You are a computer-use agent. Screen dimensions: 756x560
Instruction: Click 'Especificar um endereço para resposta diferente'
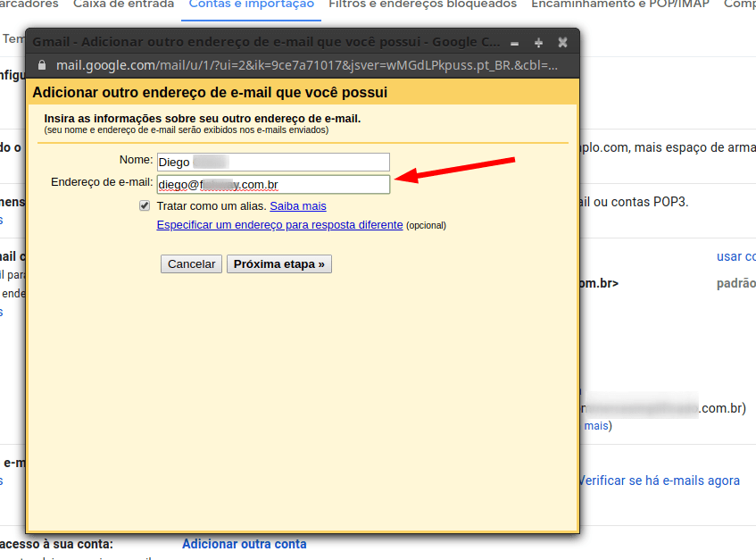(279, 225)
